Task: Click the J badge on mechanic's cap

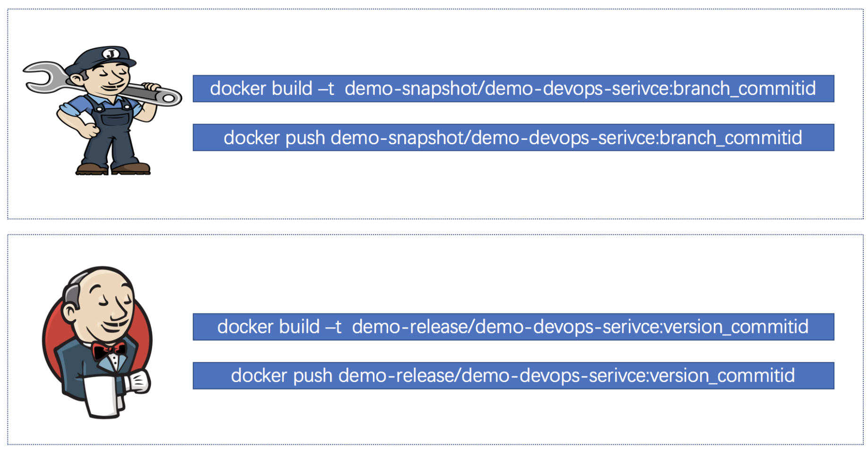Action: 112,53
